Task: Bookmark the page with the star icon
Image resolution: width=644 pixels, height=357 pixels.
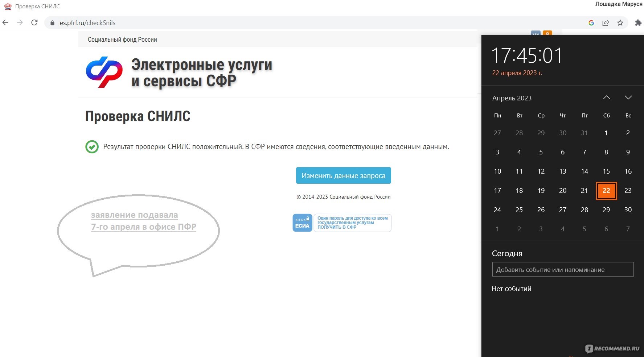Action: pos(620,23)
